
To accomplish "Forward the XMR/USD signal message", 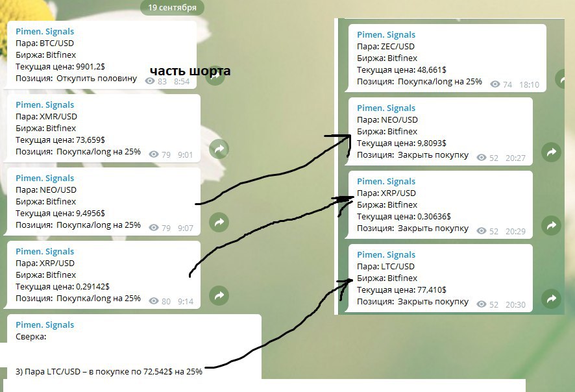I will click(x=219, y=149).
